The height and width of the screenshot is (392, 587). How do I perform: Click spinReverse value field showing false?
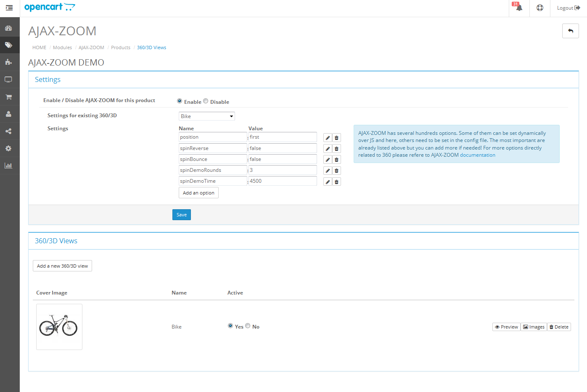[283, 148]
